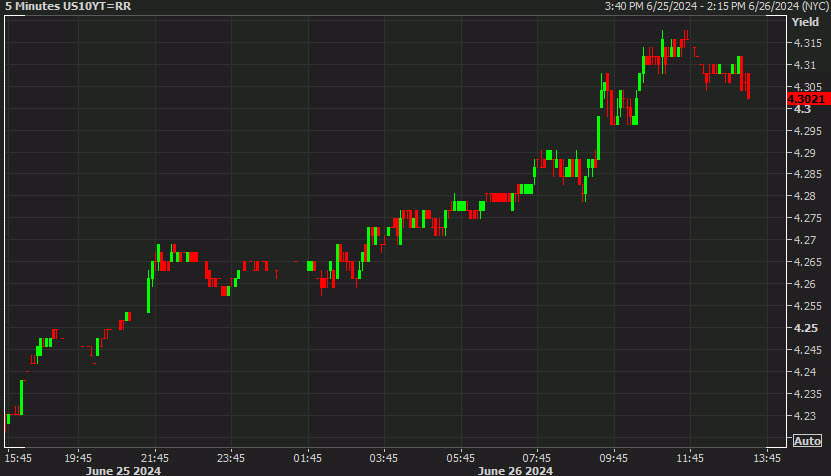The height and width of the screenshot is (476, 831).
Task: Select the 4.27 yield axis value
Action: 805,240
